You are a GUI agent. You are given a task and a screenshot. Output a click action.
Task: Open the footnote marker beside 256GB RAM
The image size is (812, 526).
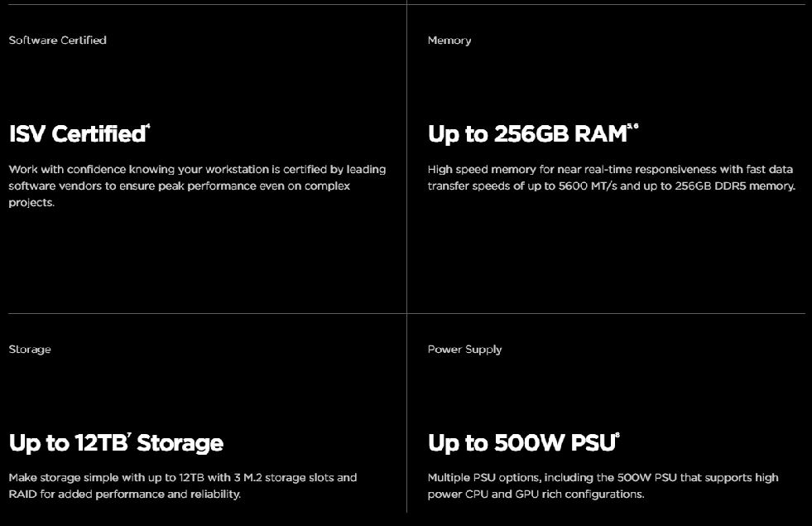click(x=633, y=126)
